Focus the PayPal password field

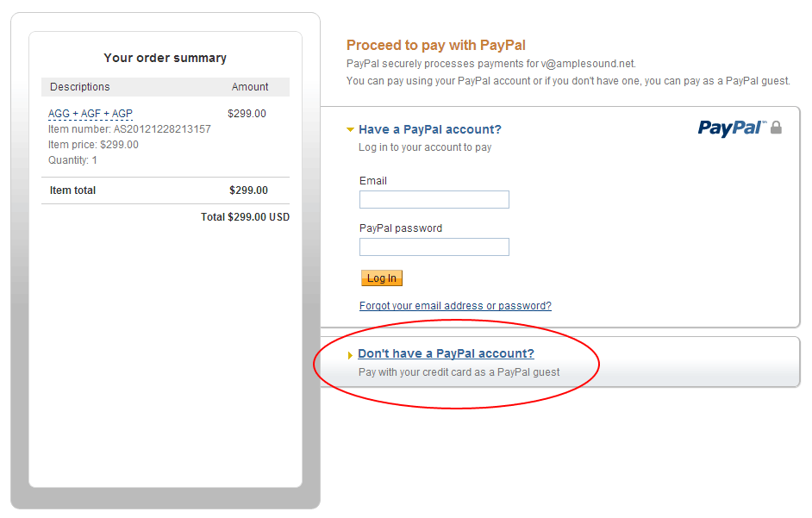pos(434,247)
